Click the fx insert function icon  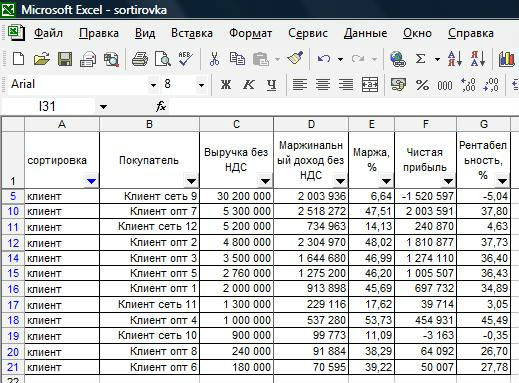161,107
